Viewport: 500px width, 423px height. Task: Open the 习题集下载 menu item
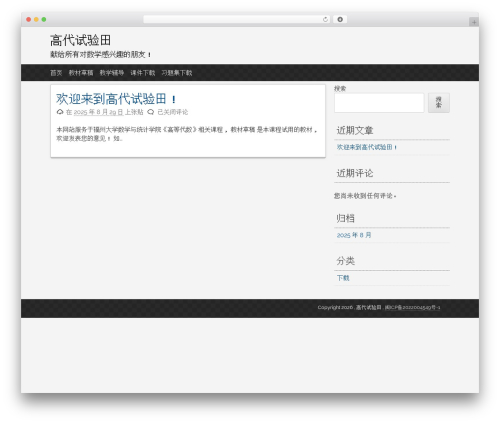(177, 73)
